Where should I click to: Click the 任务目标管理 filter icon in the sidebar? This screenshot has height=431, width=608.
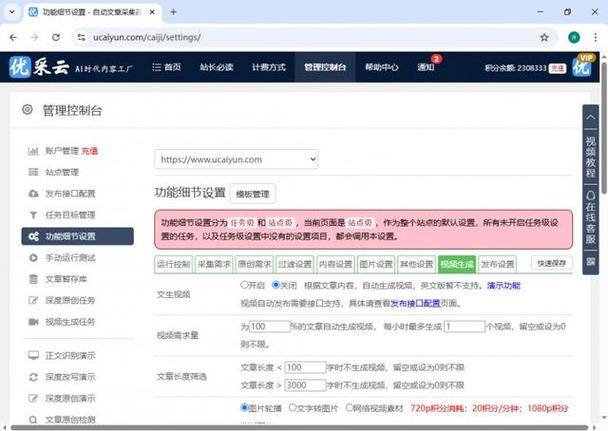coord(33,215)
